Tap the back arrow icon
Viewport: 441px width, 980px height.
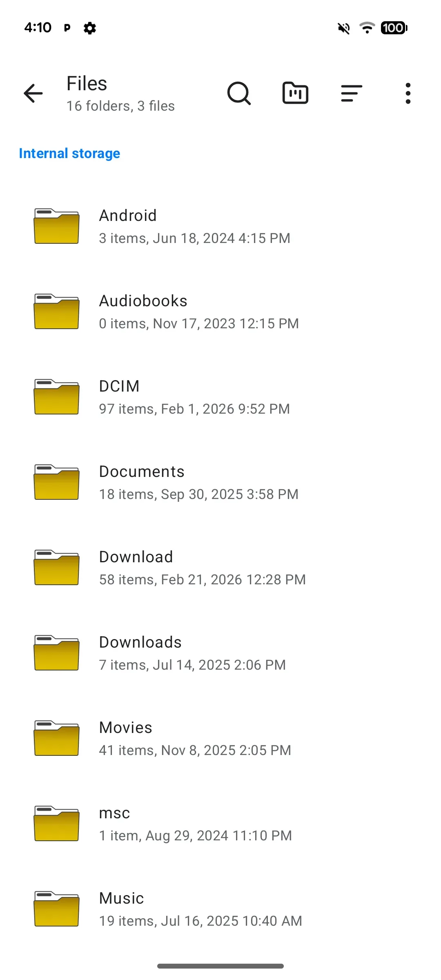point(33,94)
